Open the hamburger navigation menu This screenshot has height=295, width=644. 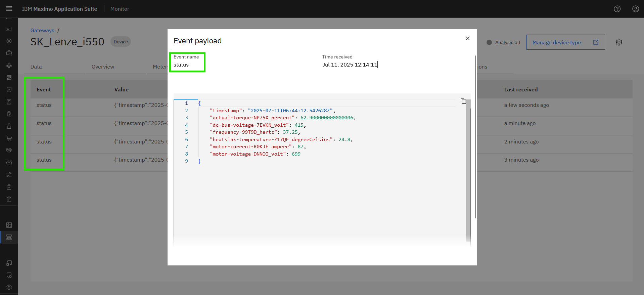click(x=9, y=9)
